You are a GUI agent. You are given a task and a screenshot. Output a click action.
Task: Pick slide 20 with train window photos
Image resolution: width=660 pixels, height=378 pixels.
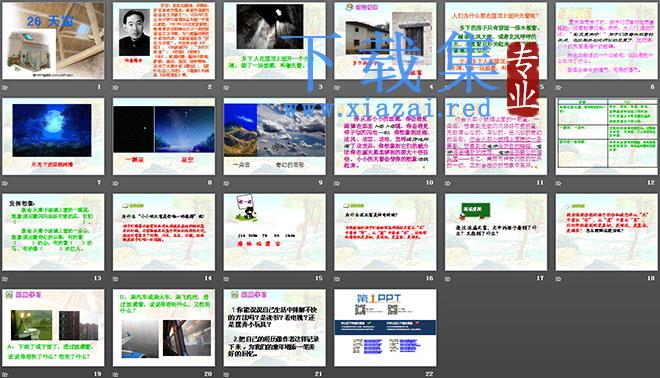(x=164, y=327)
